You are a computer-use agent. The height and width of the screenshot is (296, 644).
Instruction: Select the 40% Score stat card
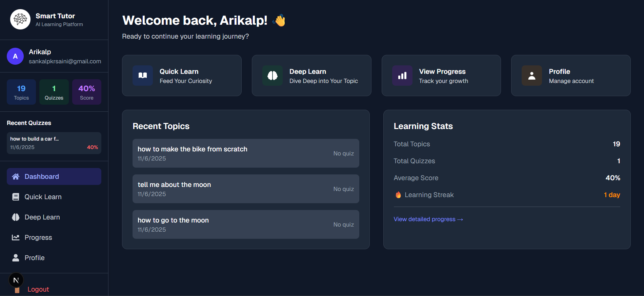point(86,92)
